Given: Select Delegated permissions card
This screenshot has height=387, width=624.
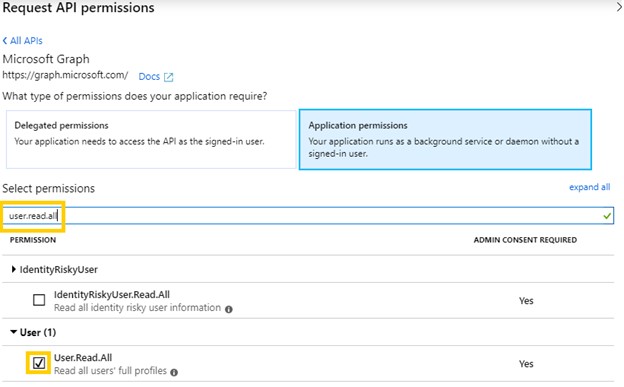Looking at the screenshot, I should tap(151, 139).
